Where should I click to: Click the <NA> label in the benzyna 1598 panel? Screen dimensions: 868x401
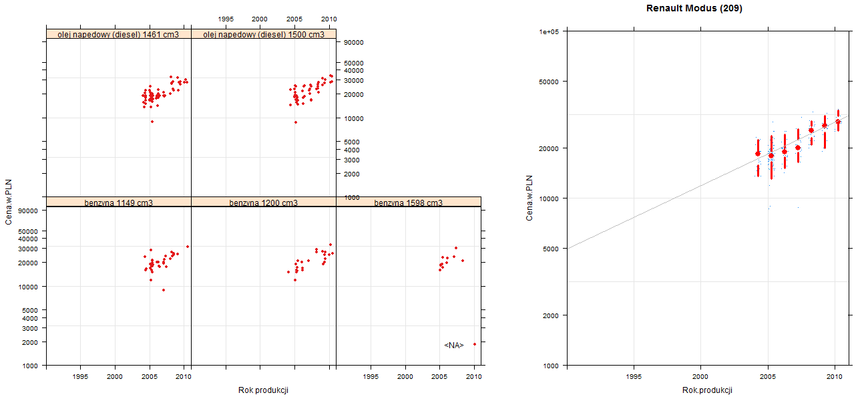click(x=454, y=346)
